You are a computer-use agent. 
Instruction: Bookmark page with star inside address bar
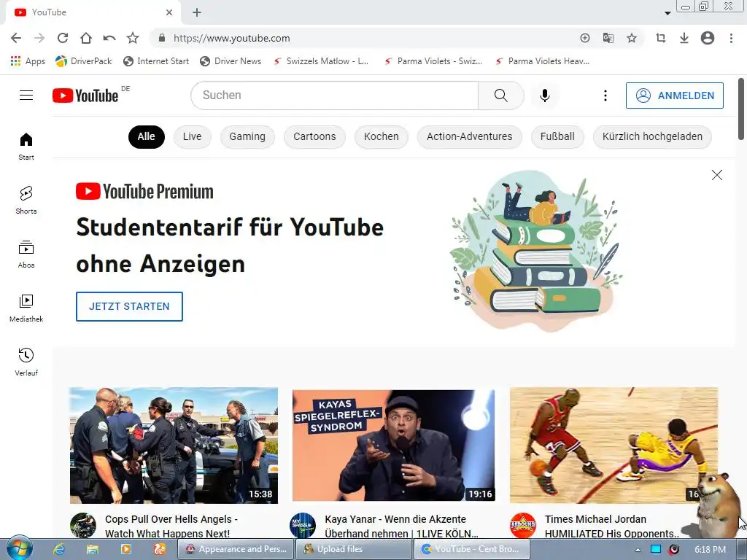(x=631, y=38)
